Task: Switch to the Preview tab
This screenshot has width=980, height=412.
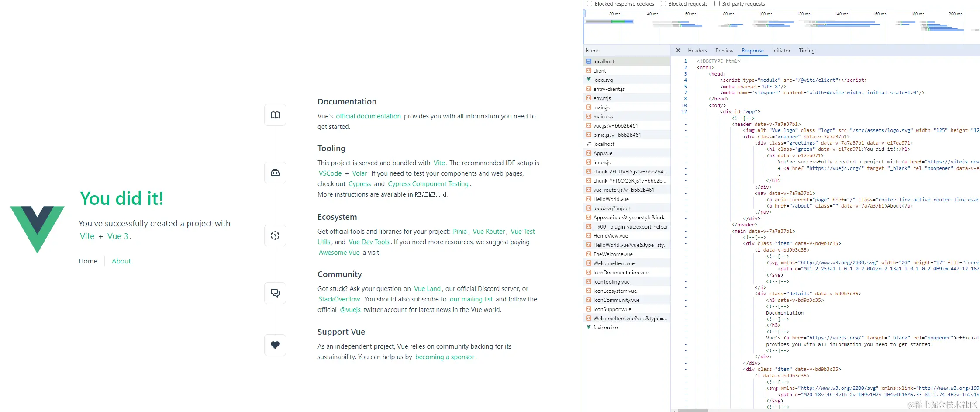Action: click(725, 51)
